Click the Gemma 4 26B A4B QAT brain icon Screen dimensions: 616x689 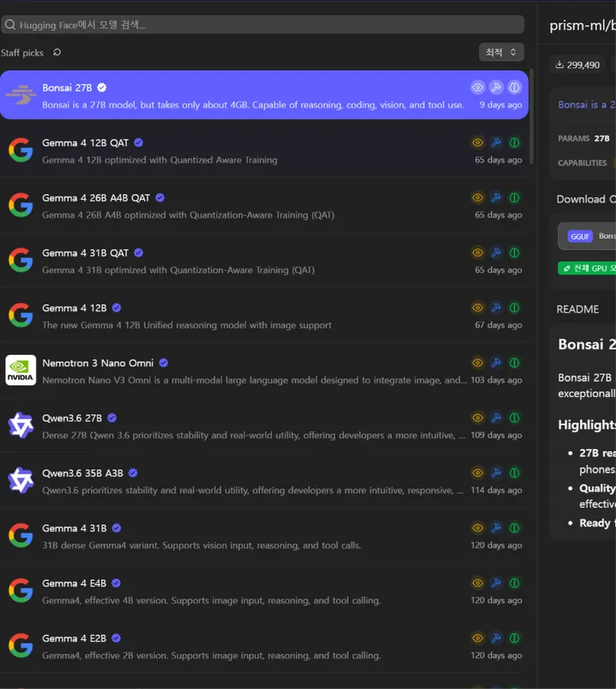click(514, 198)
